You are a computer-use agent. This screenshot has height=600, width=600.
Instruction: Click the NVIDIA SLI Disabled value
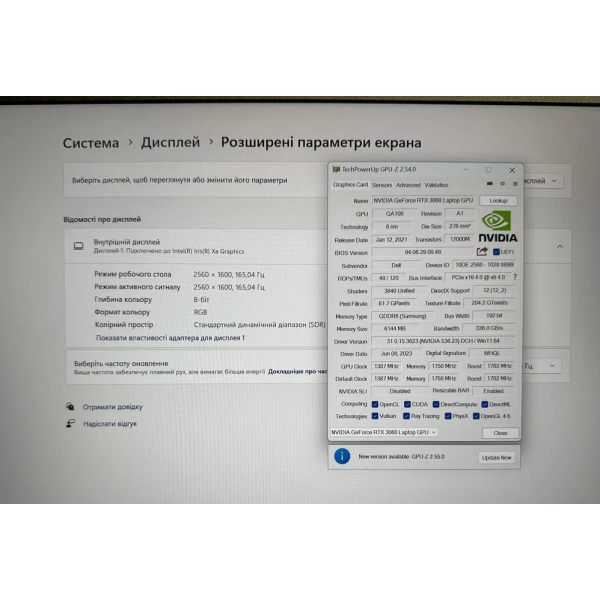[400, 391]
